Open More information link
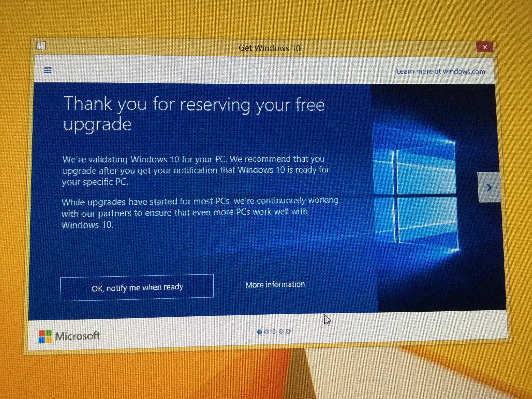532x399 pixels. point(275,285)
